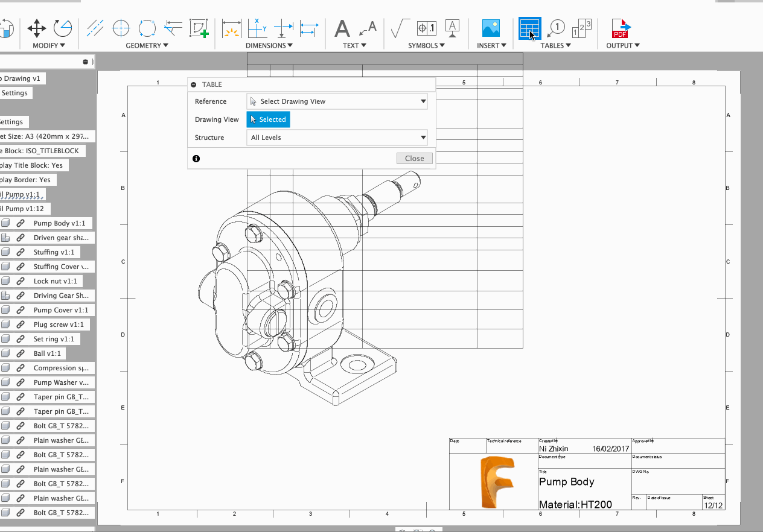Click the Feature Control Frame symbol icon

(426, 28)
